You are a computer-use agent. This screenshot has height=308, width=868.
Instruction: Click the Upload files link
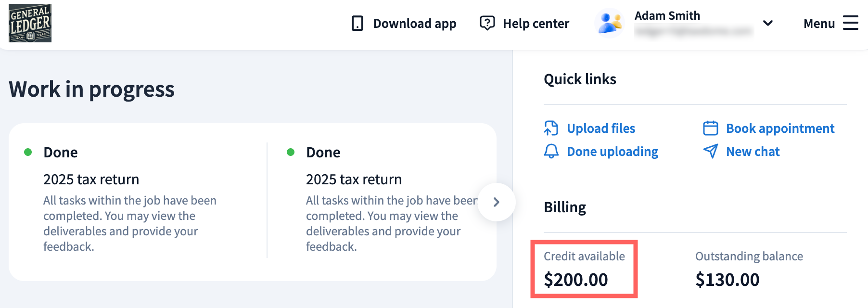click(601, 128)
